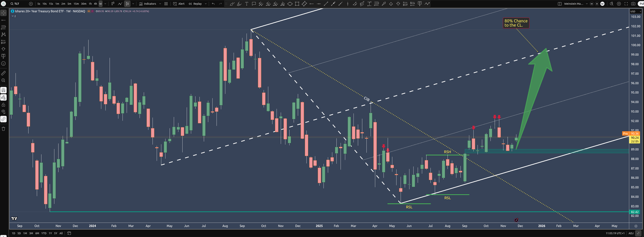Toggle stay in drawing mode
The height and width of the screenshot is (237, 644).
3,98
